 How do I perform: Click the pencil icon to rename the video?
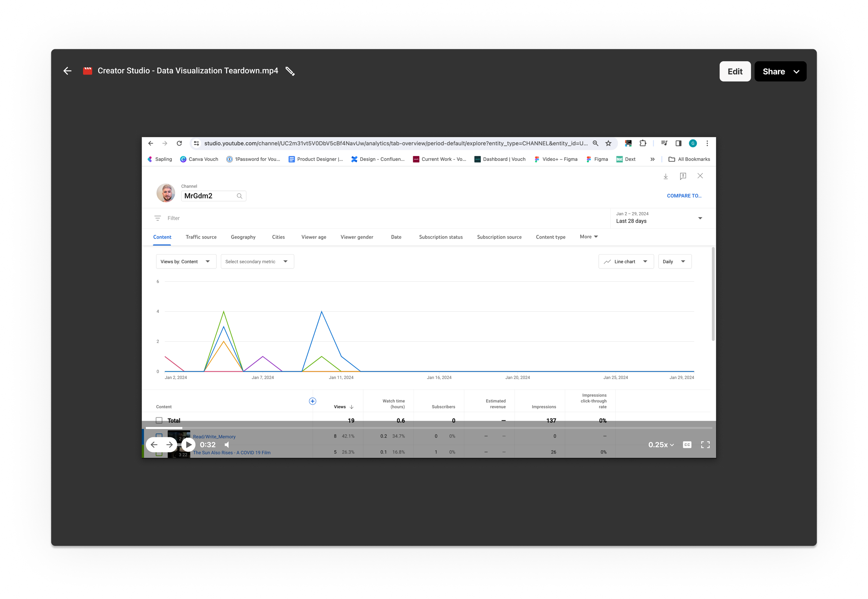pos(290,71)
